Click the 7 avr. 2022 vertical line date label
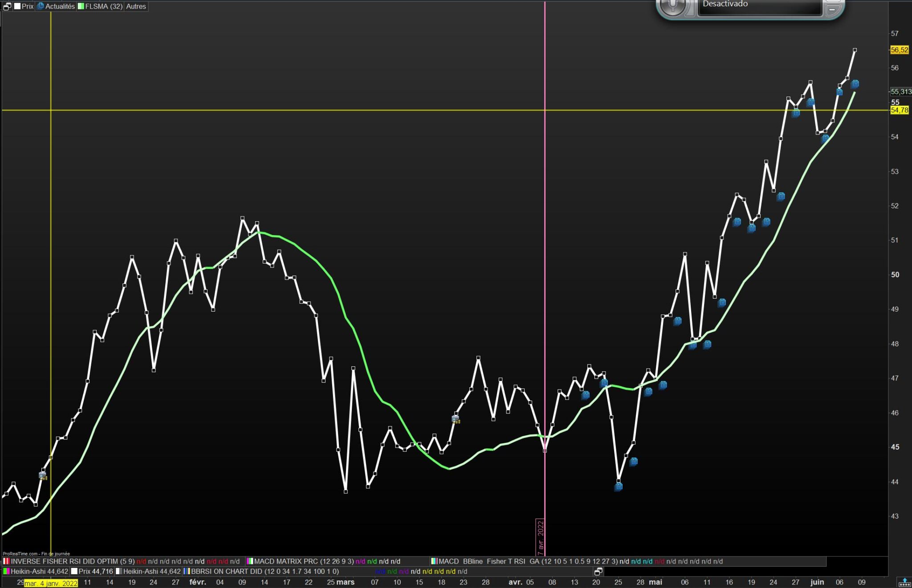Image resolution: width=912 pixels, height=588 pixels. 540,537
